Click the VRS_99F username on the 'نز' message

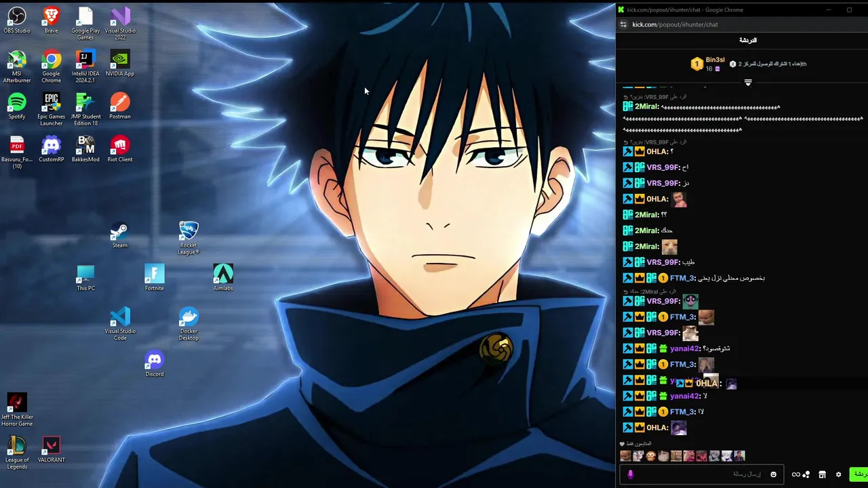pyautogui.click(x=663, y=183)
